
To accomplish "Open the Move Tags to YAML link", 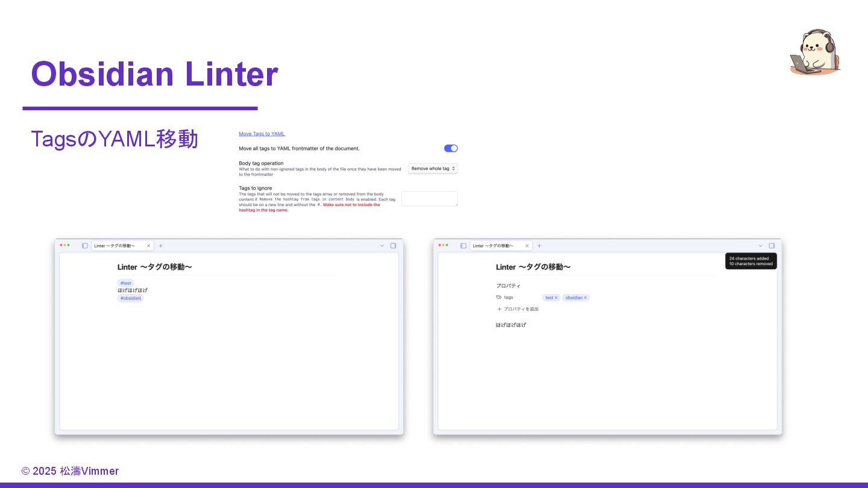I will [x=262, y=134].
